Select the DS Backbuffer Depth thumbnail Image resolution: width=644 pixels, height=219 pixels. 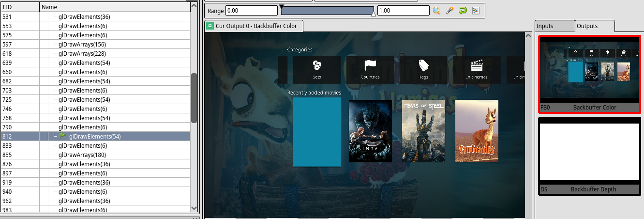coord(590,156)
